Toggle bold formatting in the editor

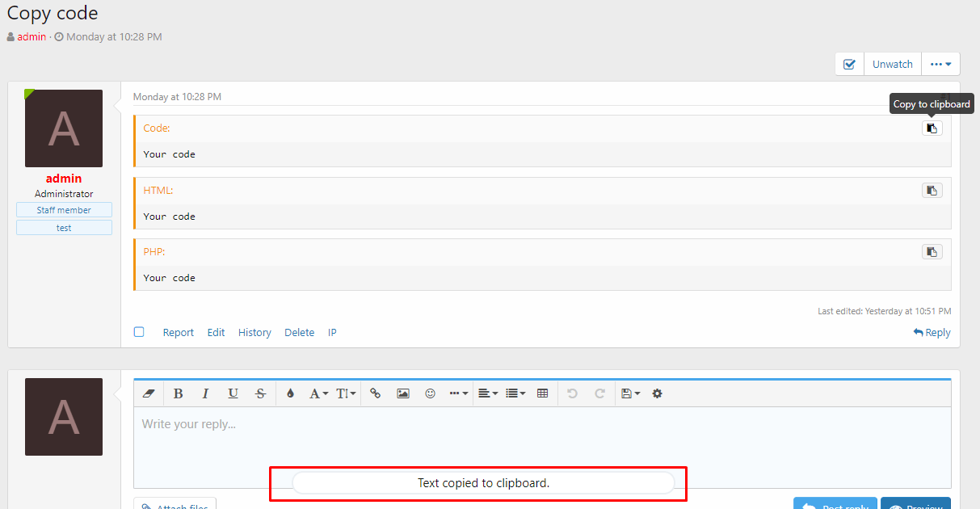(178, 393)
